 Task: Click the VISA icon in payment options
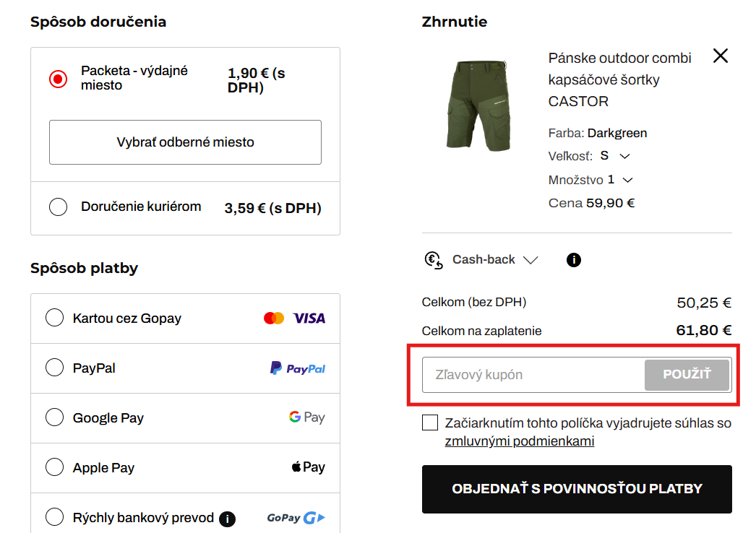click(309, 318)
